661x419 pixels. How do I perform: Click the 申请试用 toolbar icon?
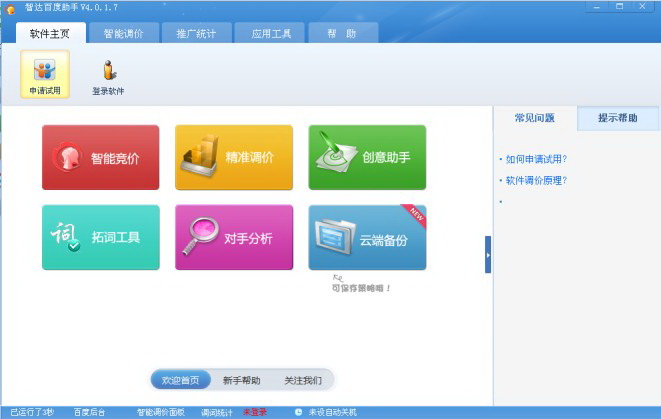pos(45,74)
